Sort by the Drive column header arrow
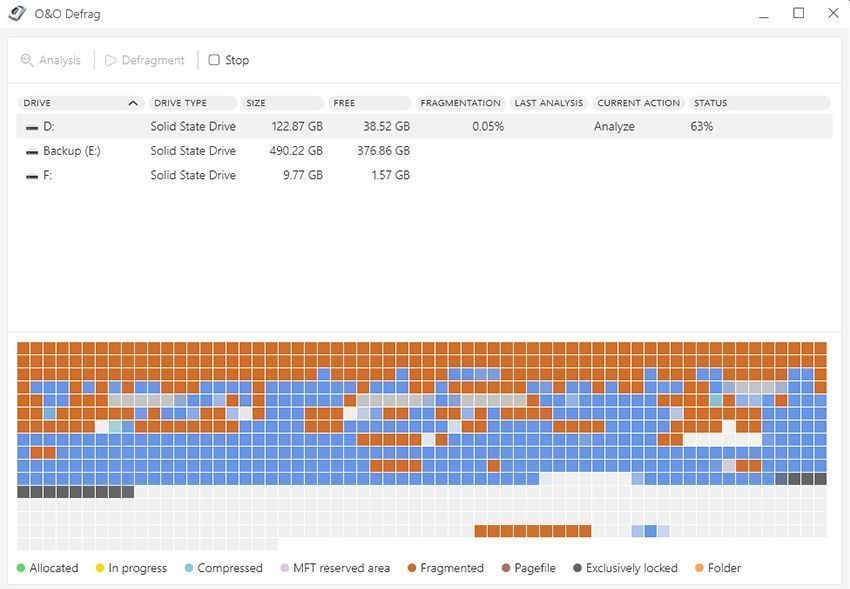The height and width of the screenshot is (589, 850). [133, 103]
